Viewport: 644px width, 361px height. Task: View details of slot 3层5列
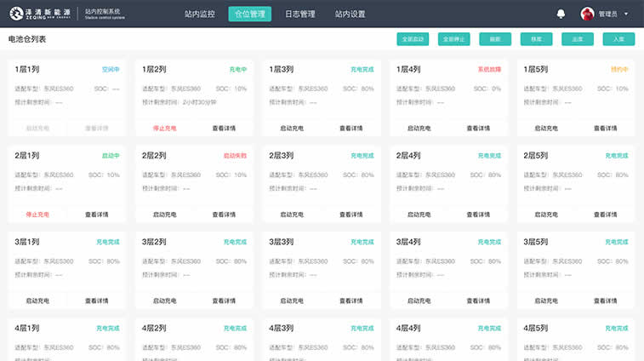tap(606, 301)
